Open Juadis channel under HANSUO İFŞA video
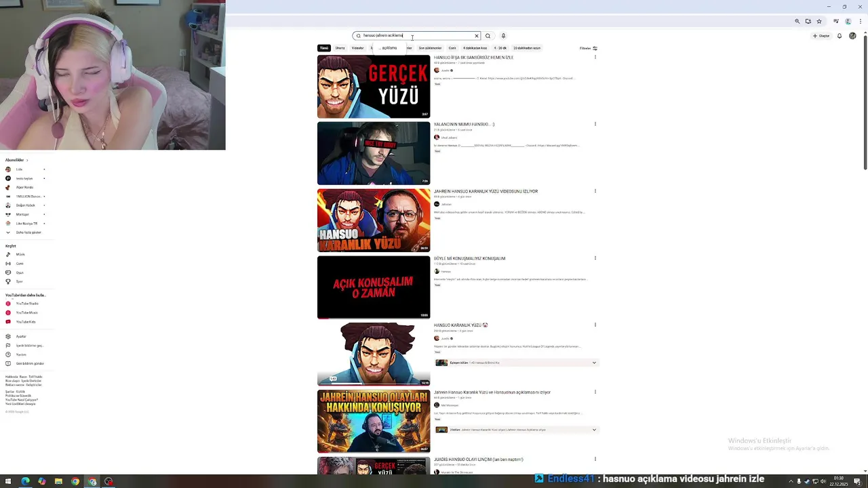 point(445,70)
